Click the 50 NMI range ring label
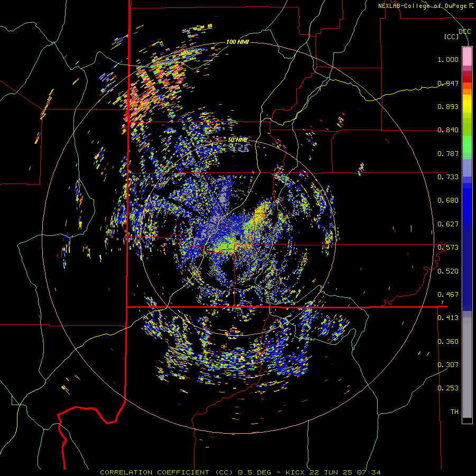 [237, 140]
